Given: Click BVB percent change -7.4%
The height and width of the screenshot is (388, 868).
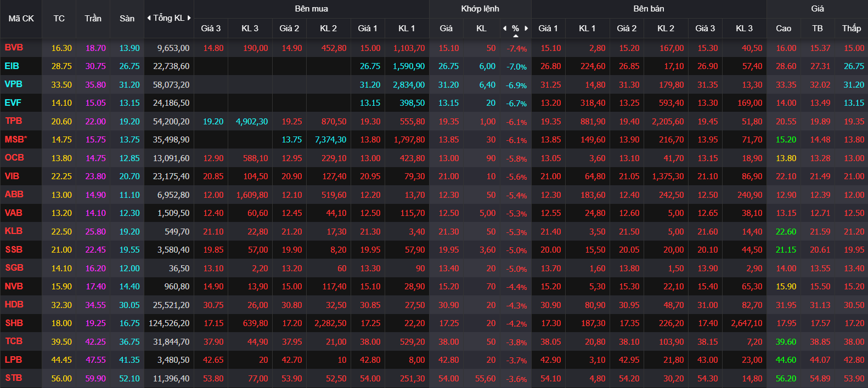Looking at the screenshot, I should click(517, 49).
